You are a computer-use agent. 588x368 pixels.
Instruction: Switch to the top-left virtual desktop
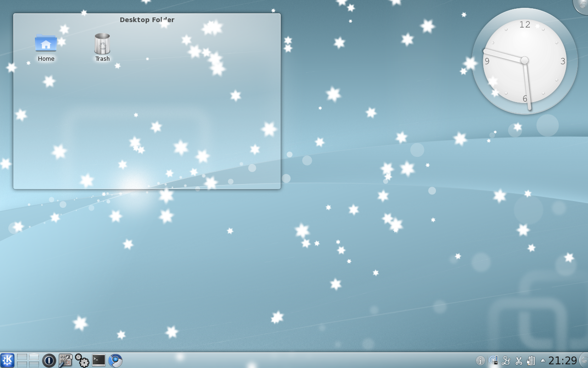[22, 357]
